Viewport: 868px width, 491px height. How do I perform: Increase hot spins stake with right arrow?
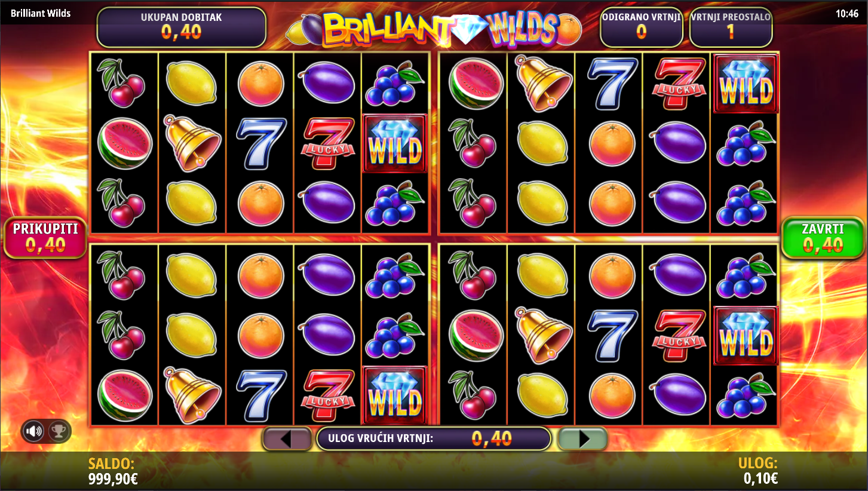(x=582, y=438)
